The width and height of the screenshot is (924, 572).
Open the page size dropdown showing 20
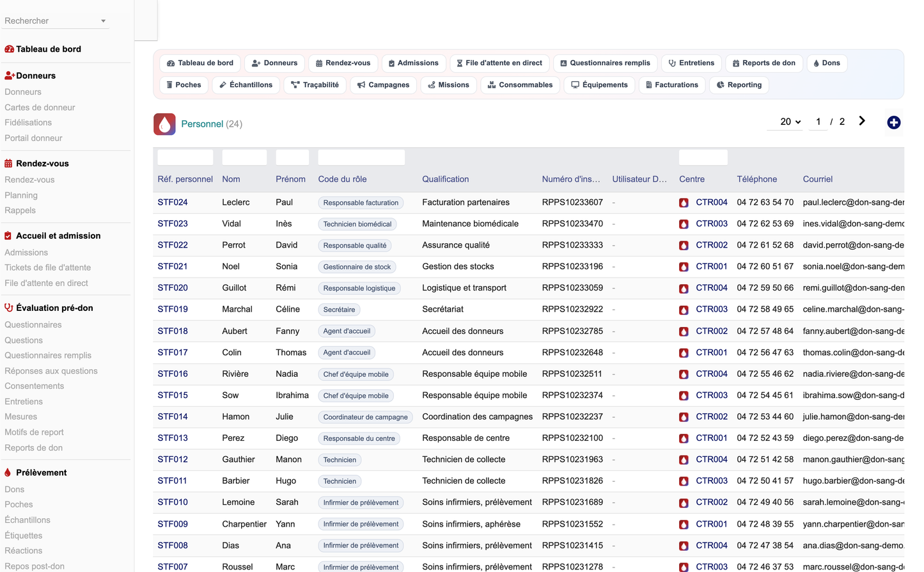790,122
